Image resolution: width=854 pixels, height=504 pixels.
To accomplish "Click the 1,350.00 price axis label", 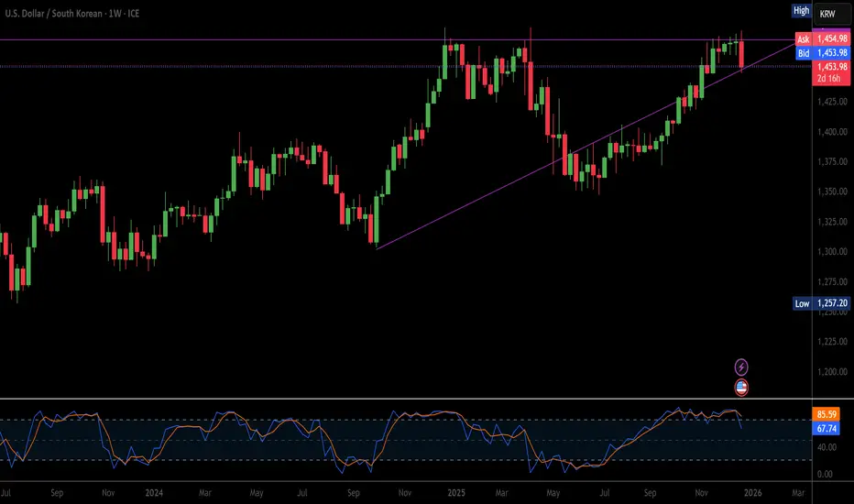I will click(x=832, y=192).
